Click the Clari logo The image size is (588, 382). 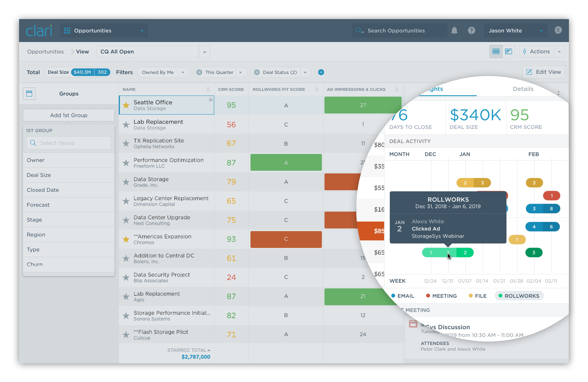point(39,30)
